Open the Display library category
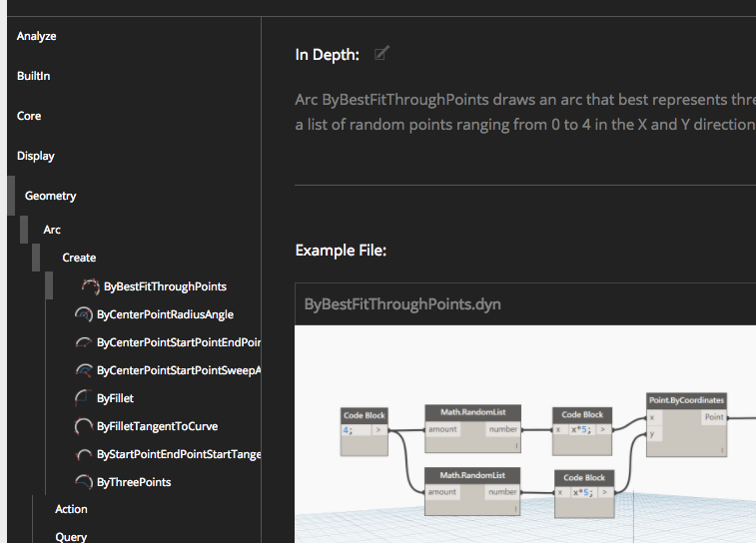Image resolution: width=756 pixels, height=543 pixels. point(36,156)
